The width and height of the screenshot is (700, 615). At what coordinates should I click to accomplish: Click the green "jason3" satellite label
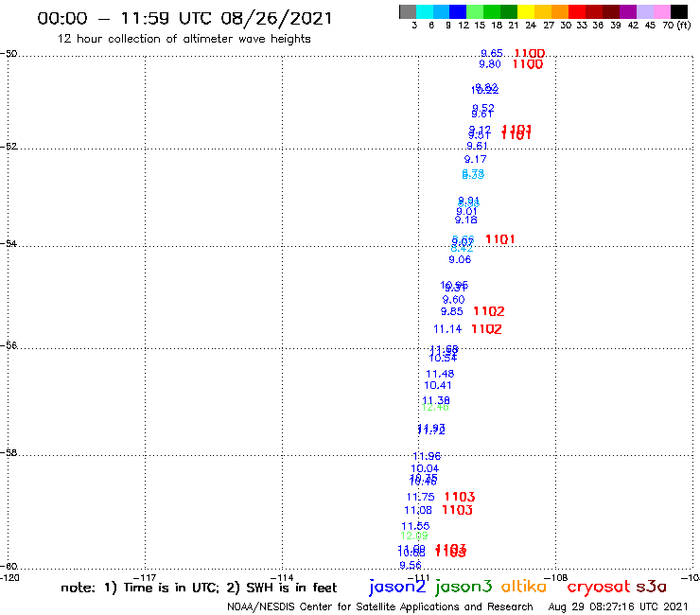pyautogui.click(x=464, y=587)
